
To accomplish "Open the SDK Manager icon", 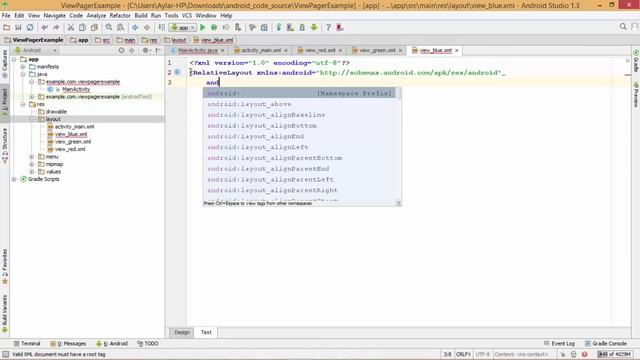I will (x=302, y=27).
